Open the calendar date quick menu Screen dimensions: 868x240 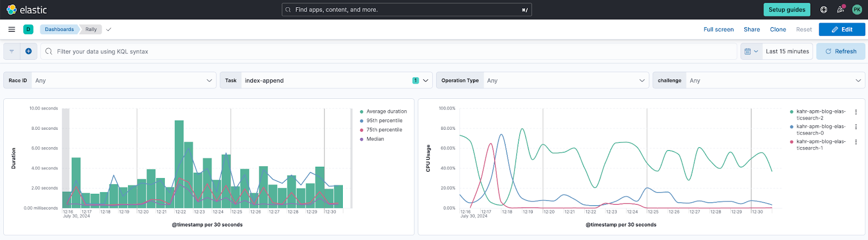pos(751,52)
